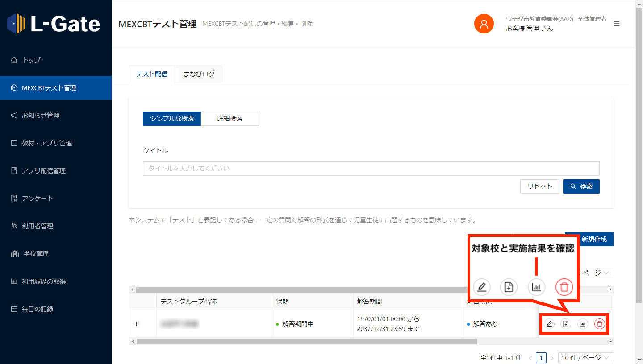Click the bottom horizontal table scrollbar
This screenshot has height=364, width=643.
click(306, 341)
